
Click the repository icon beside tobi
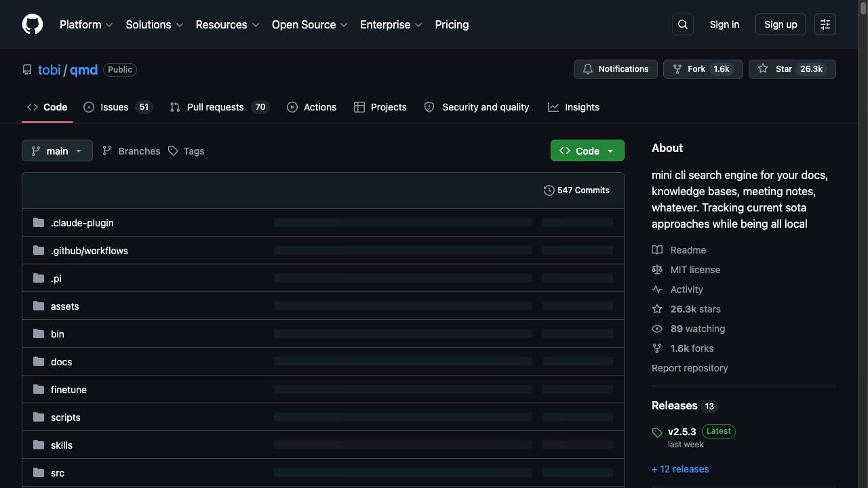click(x=27, y=70)
